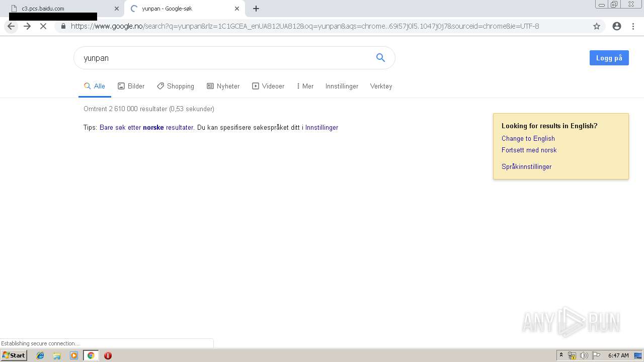This screenshot has width=644, height=362.
Task: Click the Change to English link
Action: click(528, 138)
